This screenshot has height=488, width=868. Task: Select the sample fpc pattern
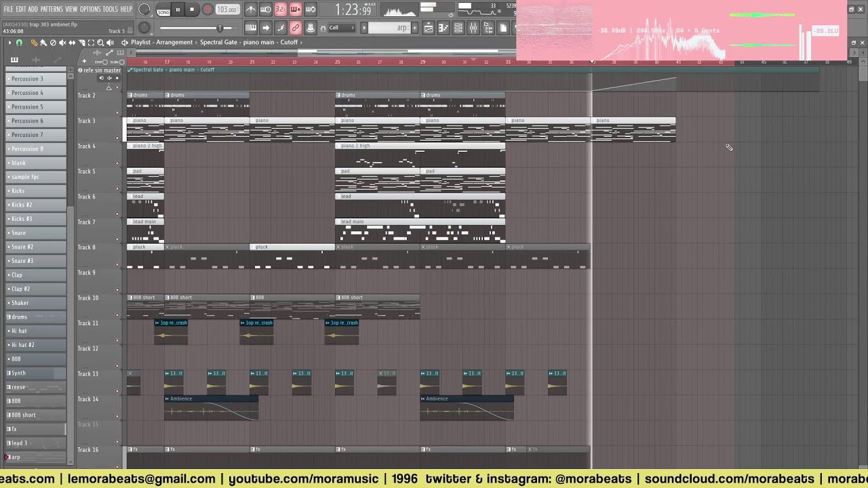point(37,177)
